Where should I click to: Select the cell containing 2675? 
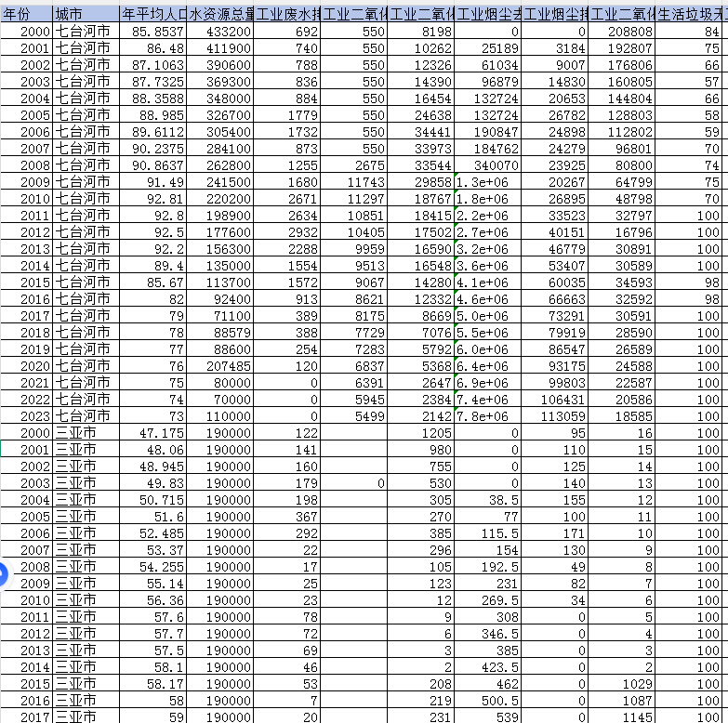(354, 165)
